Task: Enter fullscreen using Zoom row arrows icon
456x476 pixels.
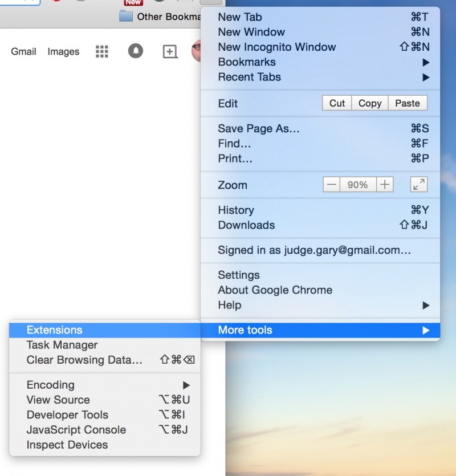Action: tap(418, 184)
